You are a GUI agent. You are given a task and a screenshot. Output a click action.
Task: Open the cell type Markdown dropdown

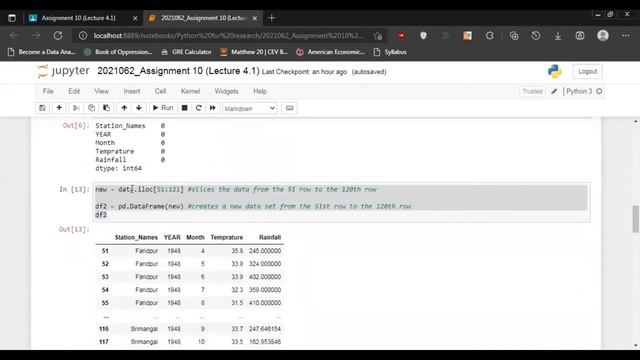(250, 109)
